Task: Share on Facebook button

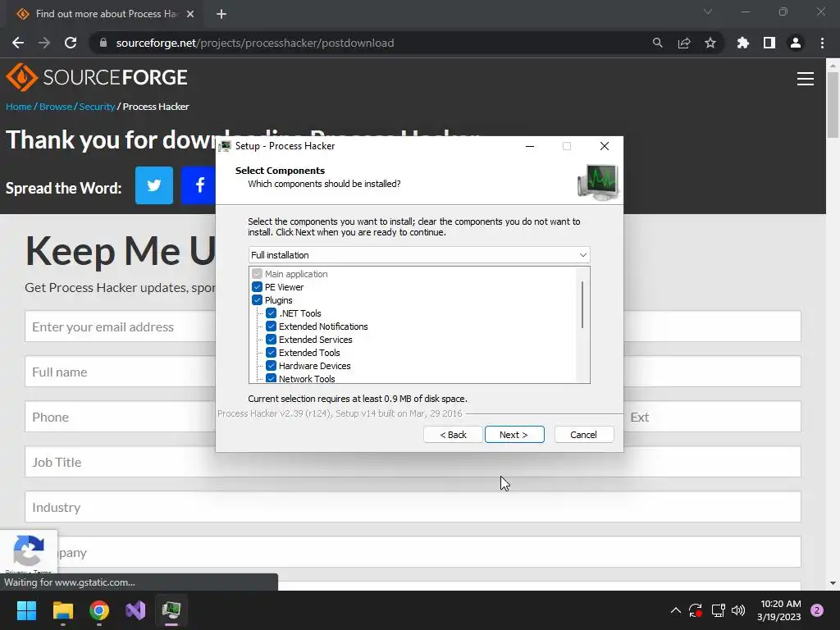Action: [199, 185]
